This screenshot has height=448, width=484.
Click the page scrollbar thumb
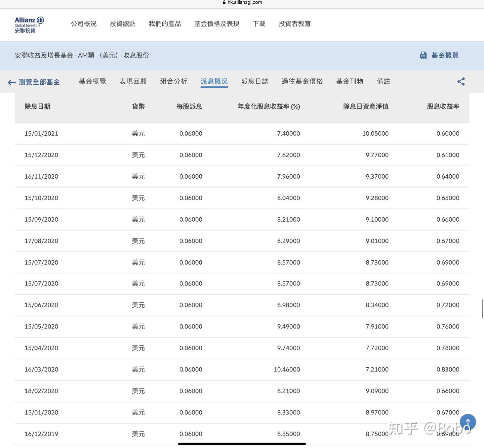pyautogui.click(x=482, y=309)
